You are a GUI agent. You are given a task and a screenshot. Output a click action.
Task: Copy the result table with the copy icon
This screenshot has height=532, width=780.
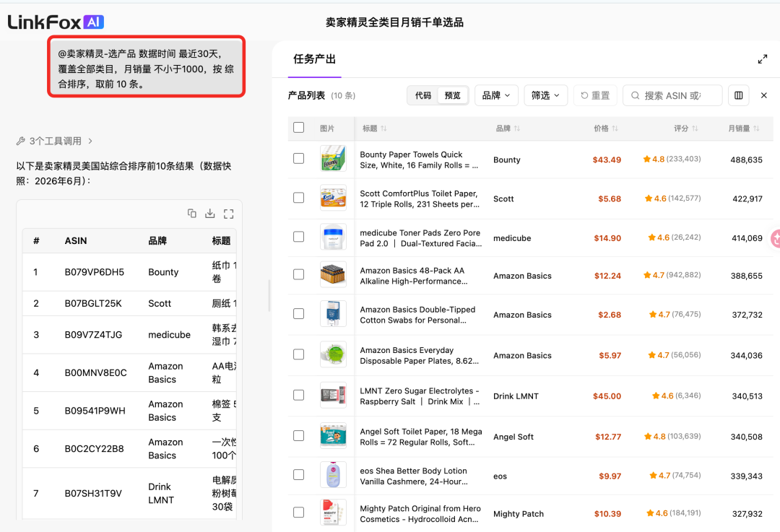tap(191, 213)
